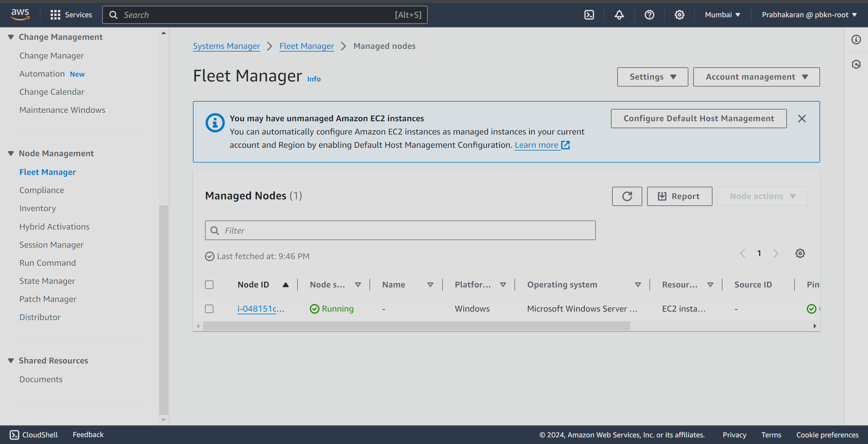Open the Services grid menu

tap(55, 15)
